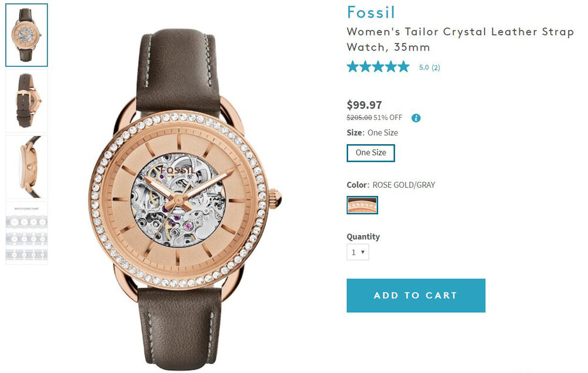Click the first star of the rating

click(x=353, y=67)
